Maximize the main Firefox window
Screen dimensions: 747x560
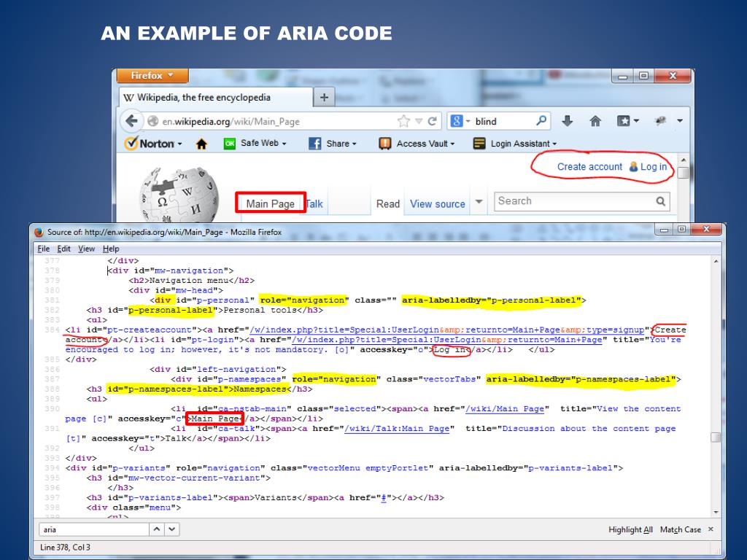pyautogui.click(x=643, y=76)
